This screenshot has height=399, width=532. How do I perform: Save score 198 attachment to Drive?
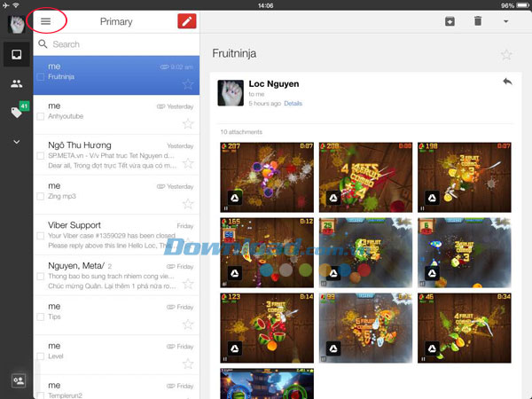(433, 198)
